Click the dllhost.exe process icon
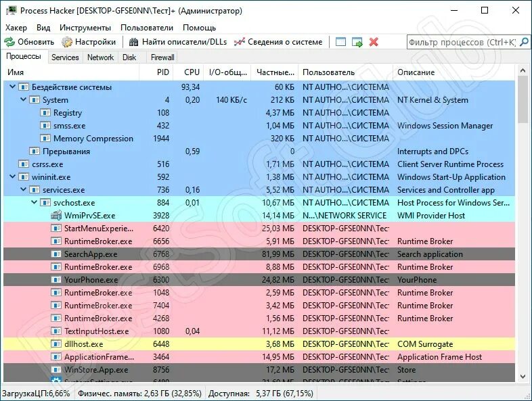Image resolution: width=532 pixels, height=401 pixels. 56,344
